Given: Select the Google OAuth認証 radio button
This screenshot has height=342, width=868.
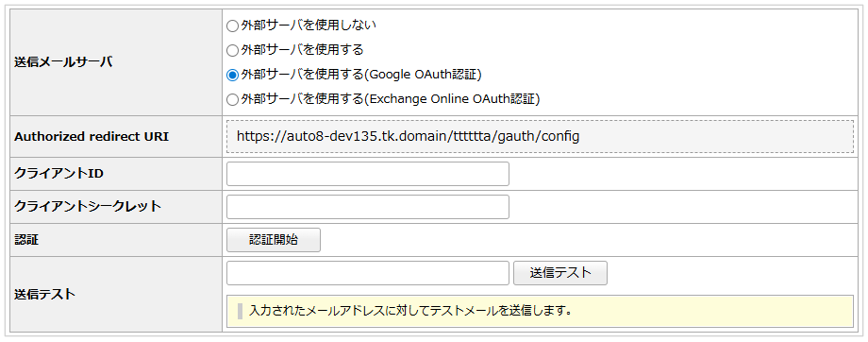Looking at the screenshot, I should click(232, 75).
